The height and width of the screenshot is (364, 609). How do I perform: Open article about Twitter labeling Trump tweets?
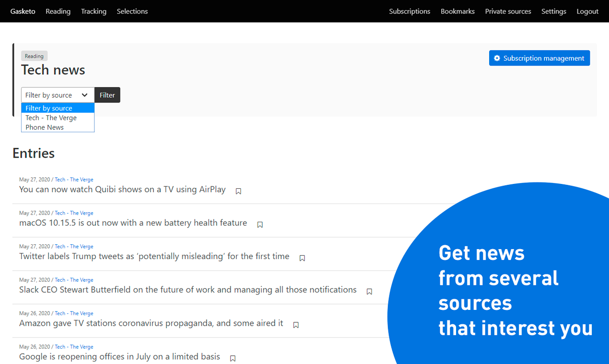154,256
